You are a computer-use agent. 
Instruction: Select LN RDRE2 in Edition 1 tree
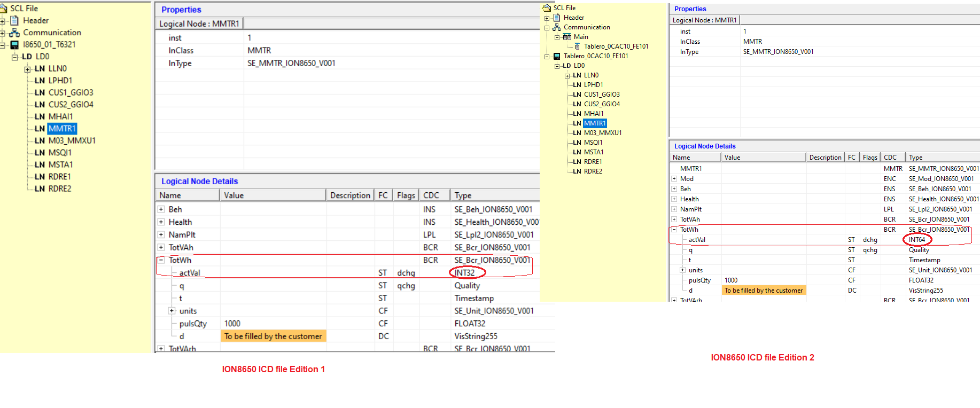click(x=53, y=189)
